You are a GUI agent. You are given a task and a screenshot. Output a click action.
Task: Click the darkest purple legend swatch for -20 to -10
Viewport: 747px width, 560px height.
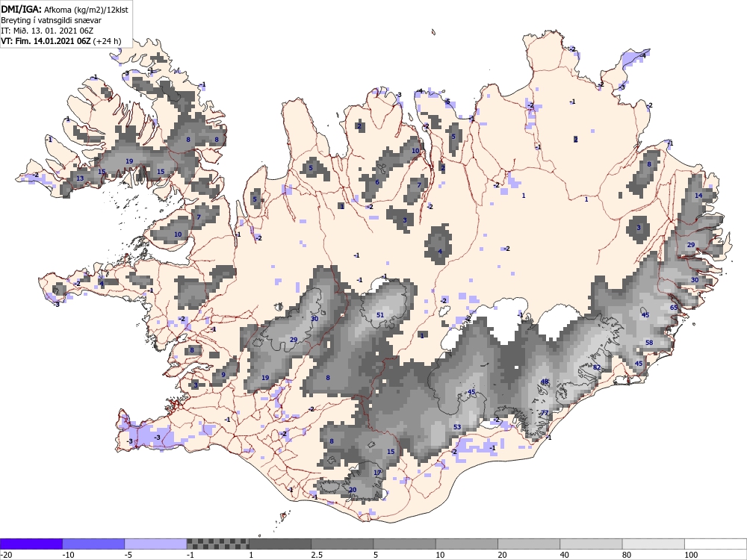[x=31, y=544]
